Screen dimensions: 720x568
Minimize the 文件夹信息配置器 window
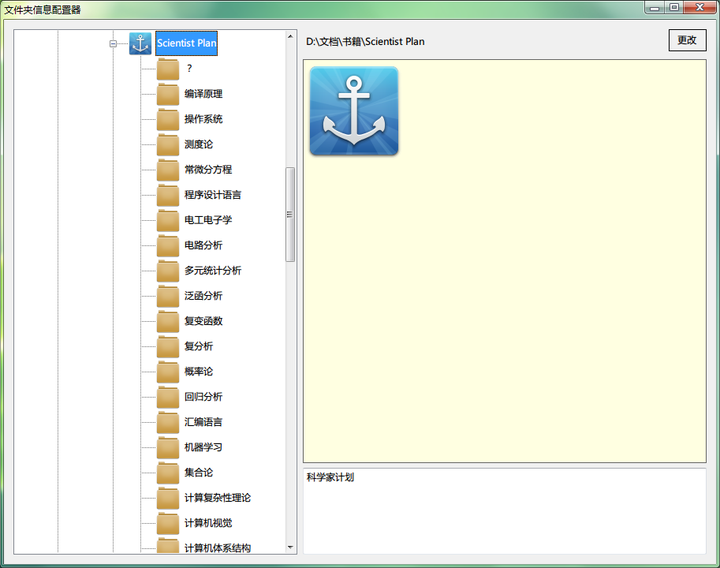(x=655, y=7)
